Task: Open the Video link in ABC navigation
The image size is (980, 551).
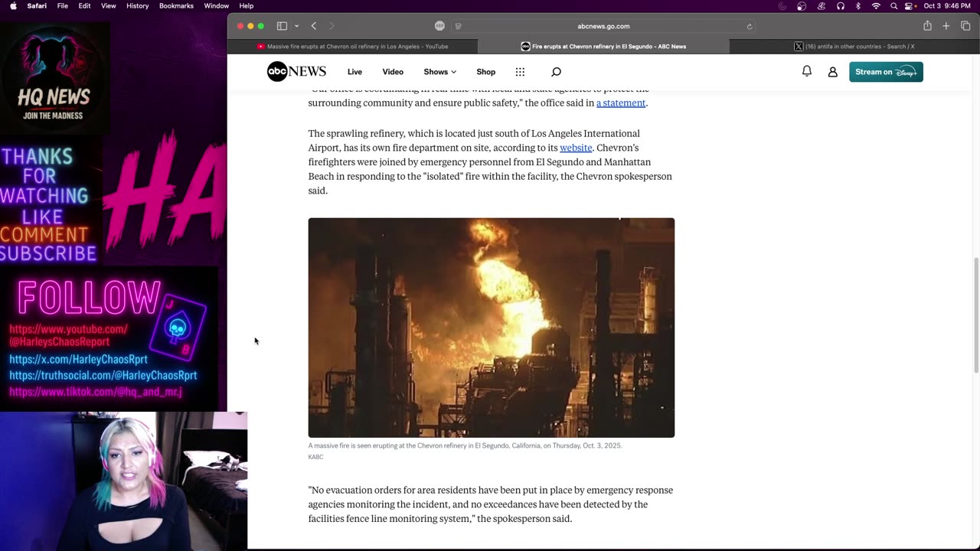Action: (x=393, y=72)
